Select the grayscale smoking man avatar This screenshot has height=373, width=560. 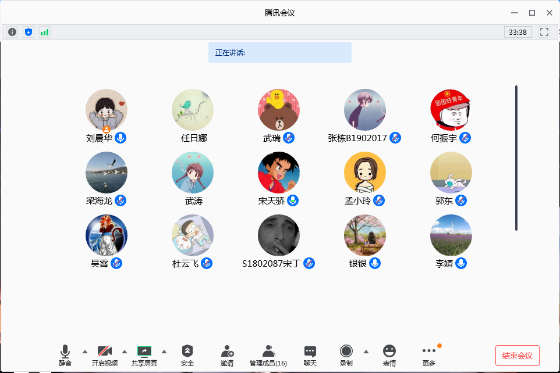279,235
